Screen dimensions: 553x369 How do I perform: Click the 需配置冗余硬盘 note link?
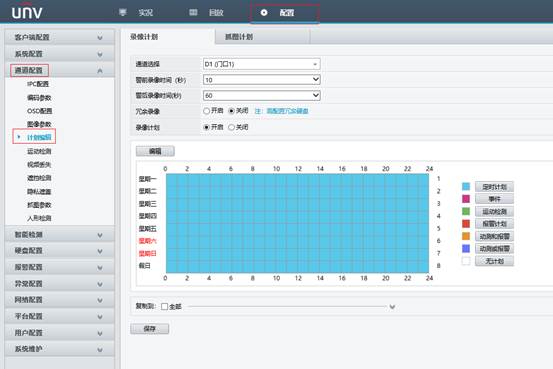pyautogui.click(x=287, y=111)
